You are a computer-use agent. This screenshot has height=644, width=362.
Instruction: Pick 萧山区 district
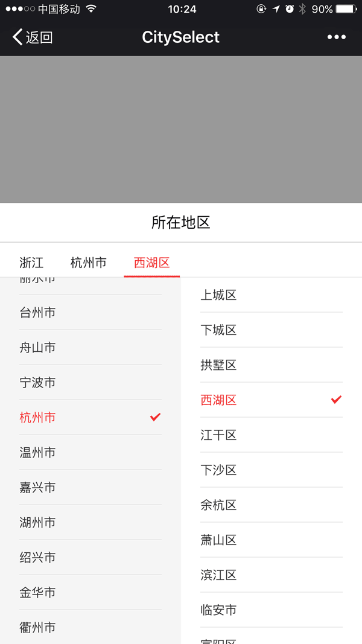point(271,540)
